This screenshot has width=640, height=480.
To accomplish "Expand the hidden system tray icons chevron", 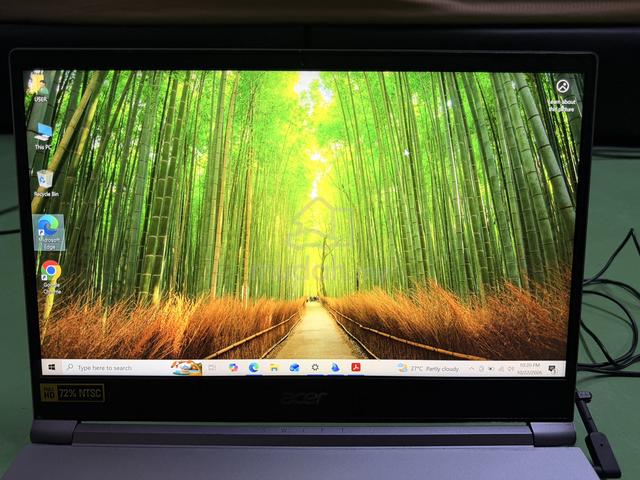I will point(471,369).
